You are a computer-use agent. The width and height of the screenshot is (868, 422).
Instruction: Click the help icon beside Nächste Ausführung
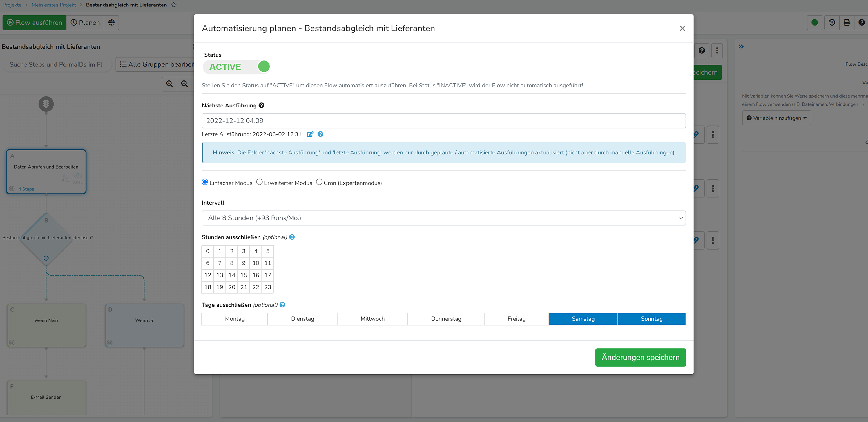pos(262,105)
